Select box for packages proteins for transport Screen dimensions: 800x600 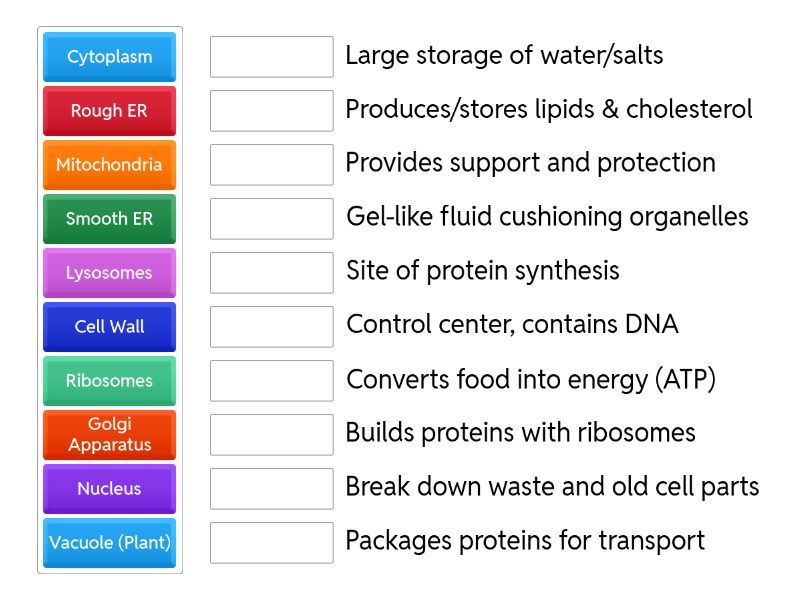tap(271, 543)
